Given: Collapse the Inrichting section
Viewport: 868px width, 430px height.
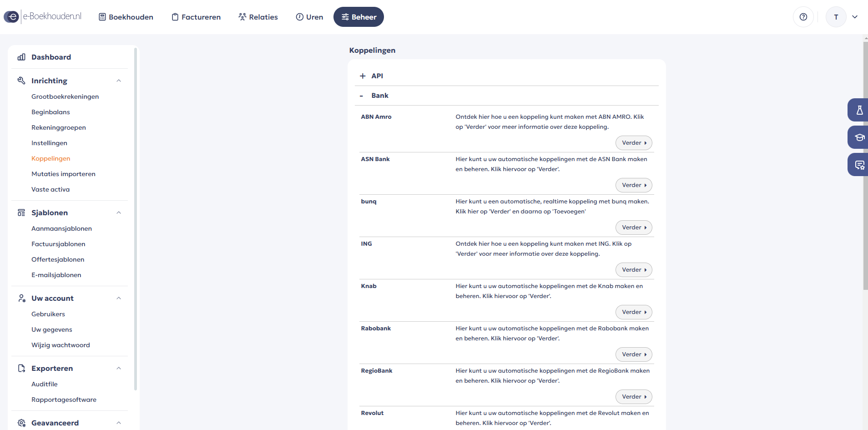Looking at the screenshot, I should [119, 81].
